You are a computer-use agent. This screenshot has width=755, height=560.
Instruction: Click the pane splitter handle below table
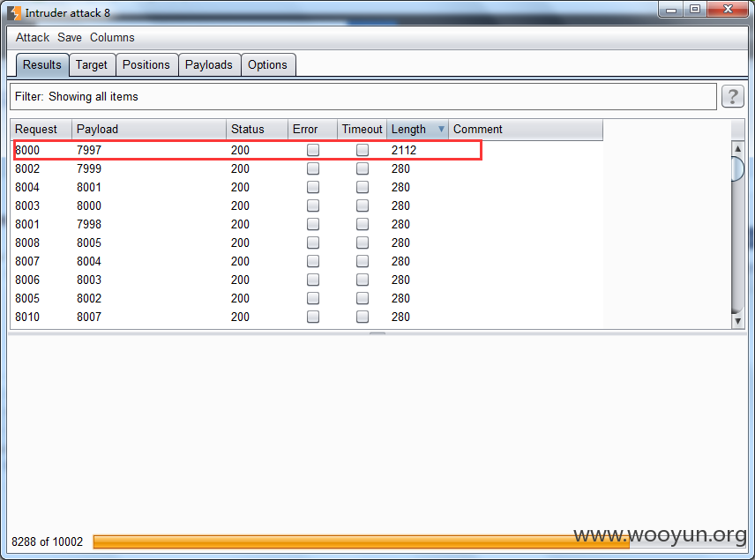pos(377,332)
